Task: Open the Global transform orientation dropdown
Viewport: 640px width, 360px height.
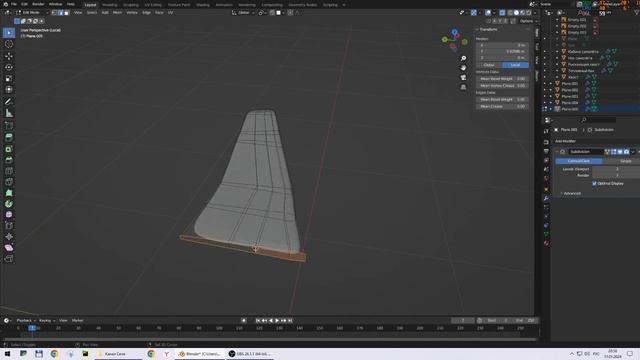Action: [243, 13]
